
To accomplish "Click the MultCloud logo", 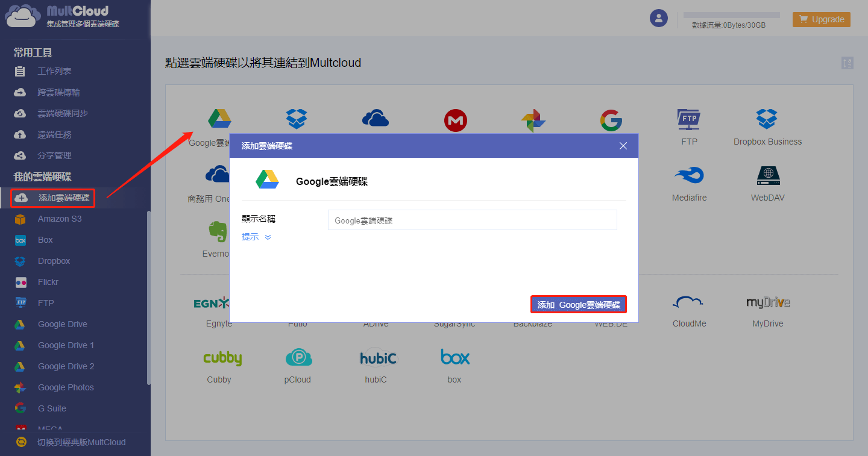I will pyautogui.click(x=63, y=16).
